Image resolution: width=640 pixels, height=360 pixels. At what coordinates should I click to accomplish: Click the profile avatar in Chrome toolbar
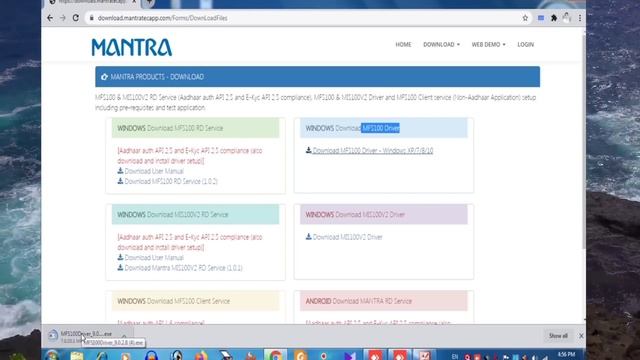pyautogui.click(x=567, y=17)
